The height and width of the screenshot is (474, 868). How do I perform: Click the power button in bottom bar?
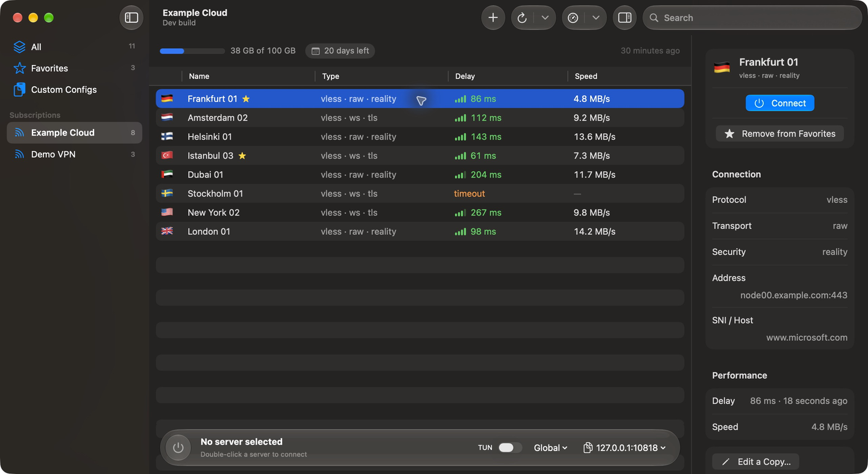coord(178,447)
